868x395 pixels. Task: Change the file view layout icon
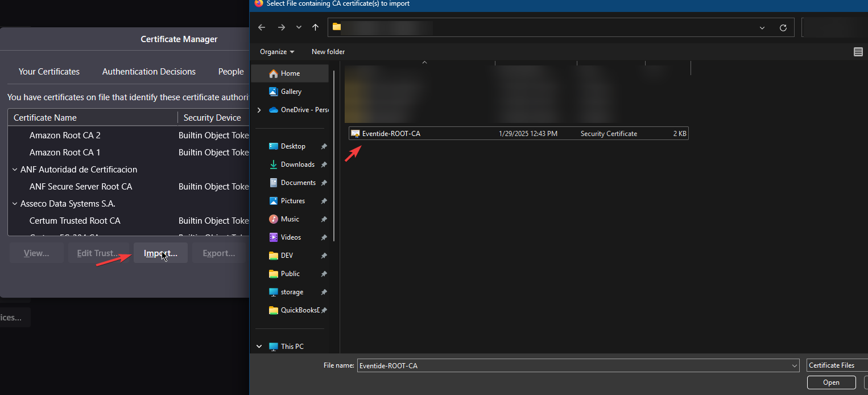point(858,52)
